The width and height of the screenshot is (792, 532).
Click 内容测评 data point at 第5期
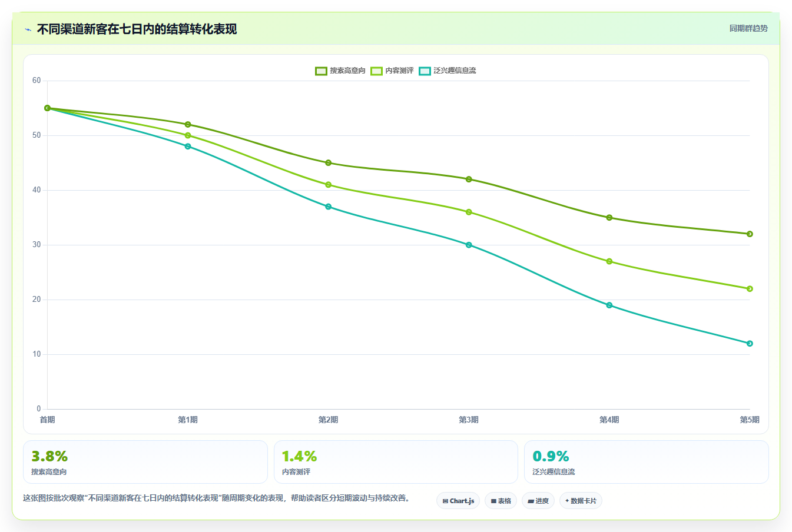(x=750, y=288)
